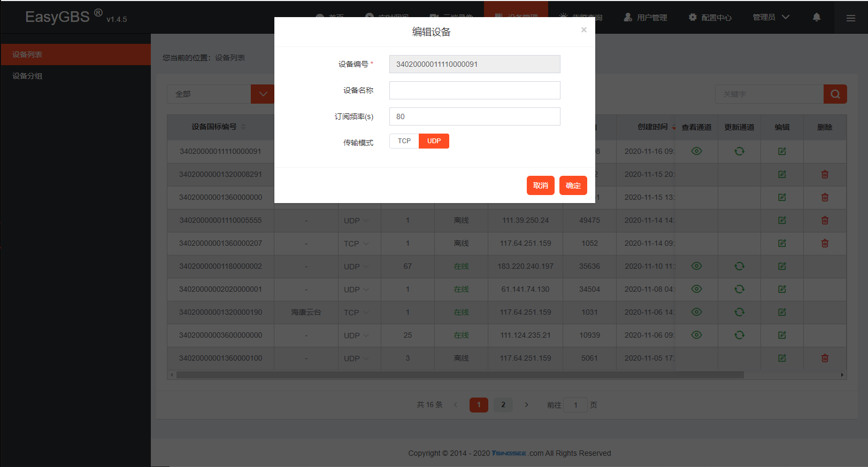Select 设备列表 in the sidebar
This screenshot has height=467, width=868.
[75, 55]
